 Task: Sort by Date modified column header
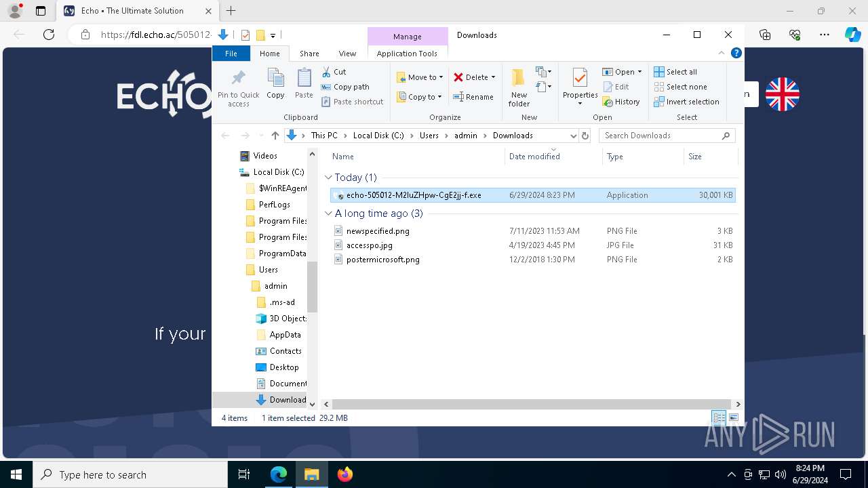pyautogui.click(x=553, y=157)
